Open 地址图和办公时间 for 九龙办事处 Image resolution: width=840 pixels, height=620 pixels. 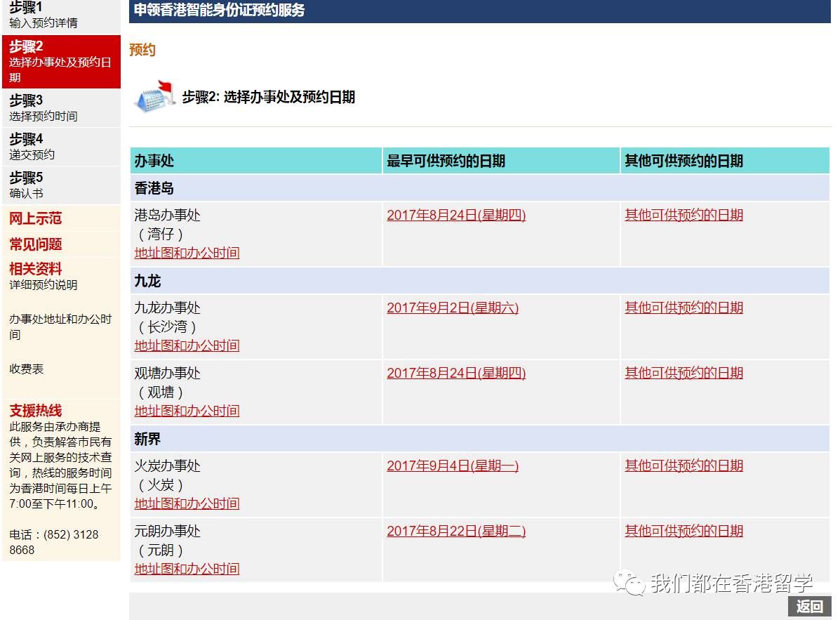[186, 345]
